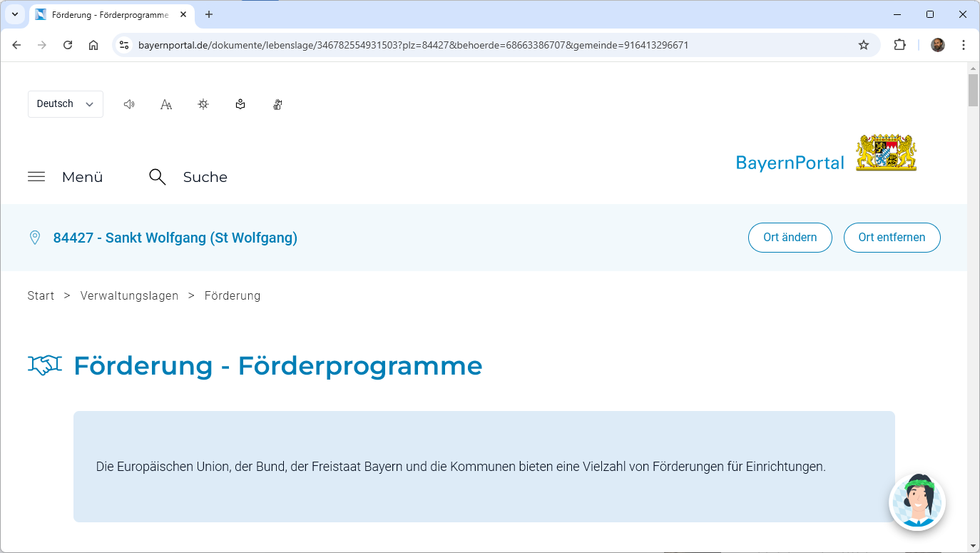This screenshot has height=553, width=980.
Task: Click the BayernPortal coat of arms logo
Action: tap(886, 152)
